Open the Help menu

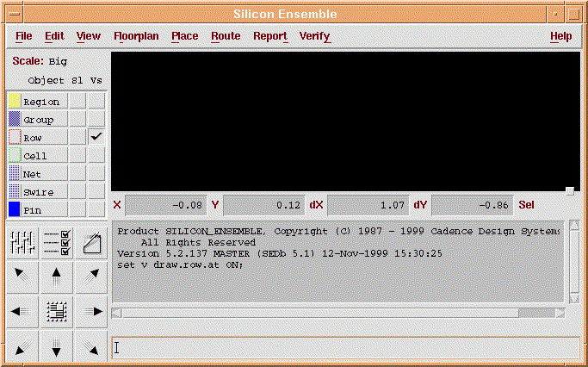[561, 36]
